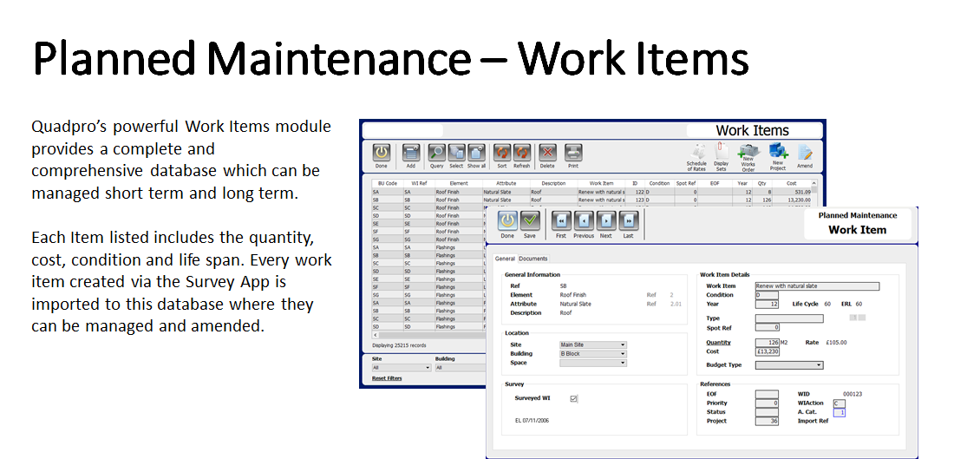Click Done in the Work Item window
The image size is (980, 459).
[x=506, y=220]
